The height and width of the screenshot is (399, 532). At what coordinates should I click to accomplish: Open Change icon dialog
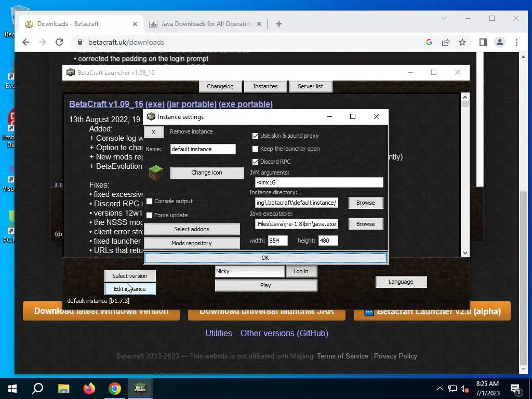pos(207,172)
